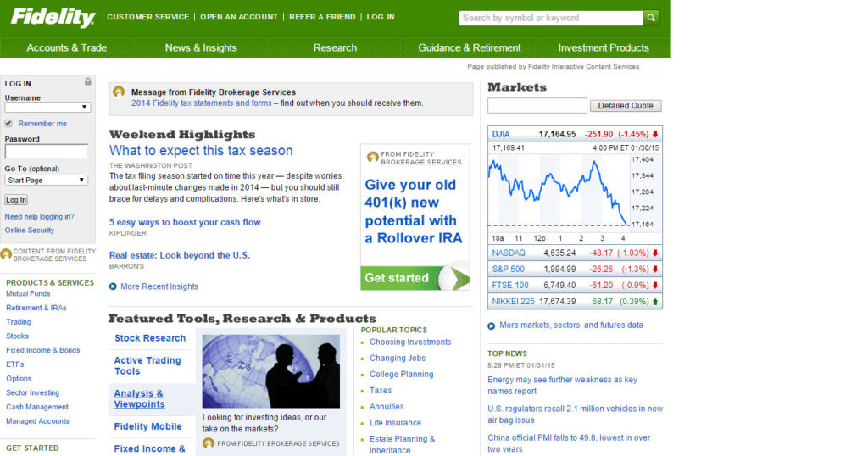
Task: Open Real estate: Look beyond the U.S.
Action: 180,255
